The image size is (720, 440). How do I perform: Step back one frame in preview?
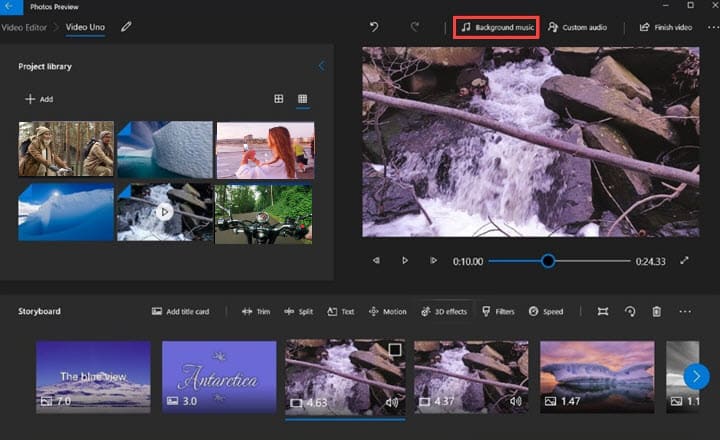point(376,261)
